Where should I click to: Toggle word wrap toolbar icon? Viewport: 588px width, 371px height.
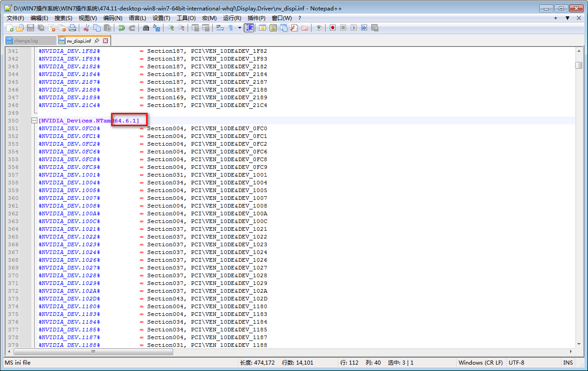pyautogui.click(x=220, y=28)
